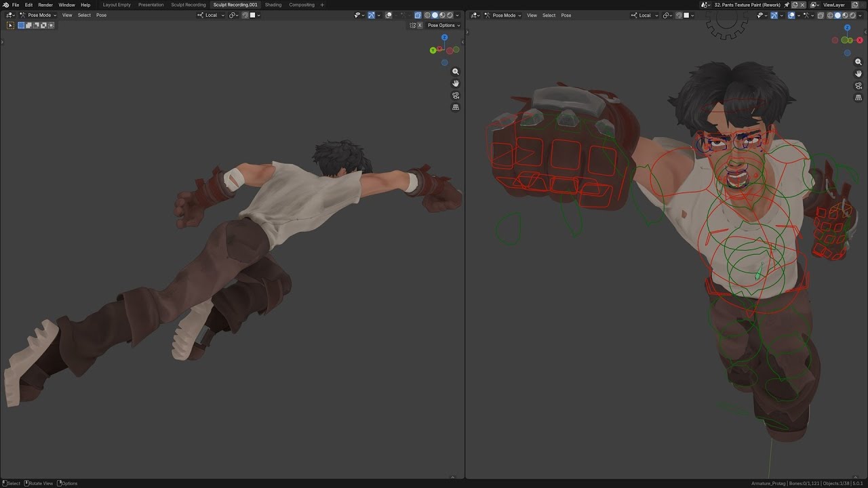Select wireframe shading in left viewport

427,15
